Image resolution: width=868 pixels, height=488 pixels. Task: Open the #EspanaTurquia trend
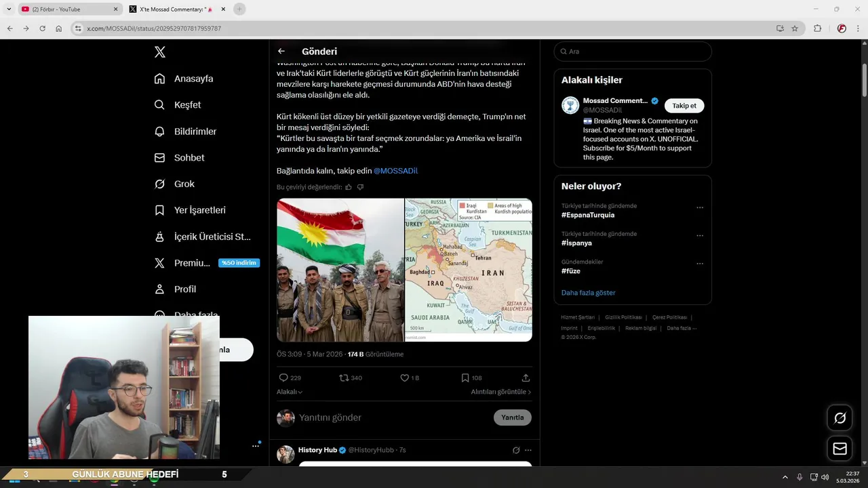pos(588,215)
